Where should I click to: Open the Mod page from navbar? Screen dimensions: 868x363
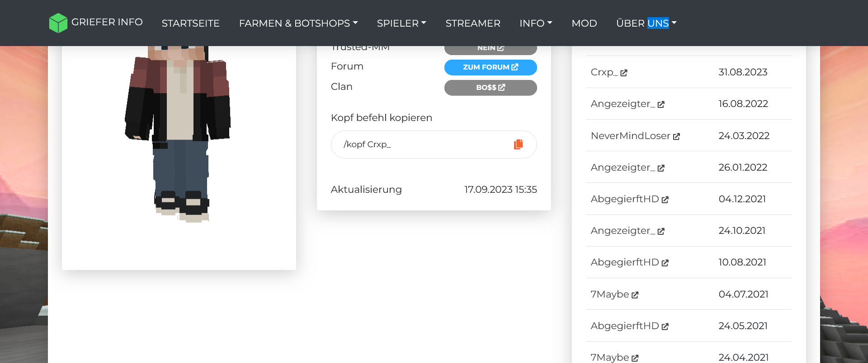coord(584,23)
